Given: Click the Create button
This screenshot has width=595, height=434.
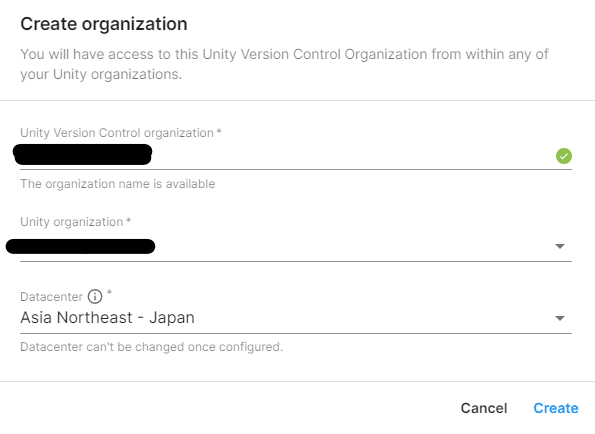Looking at the screenshot, I should 556,408.
